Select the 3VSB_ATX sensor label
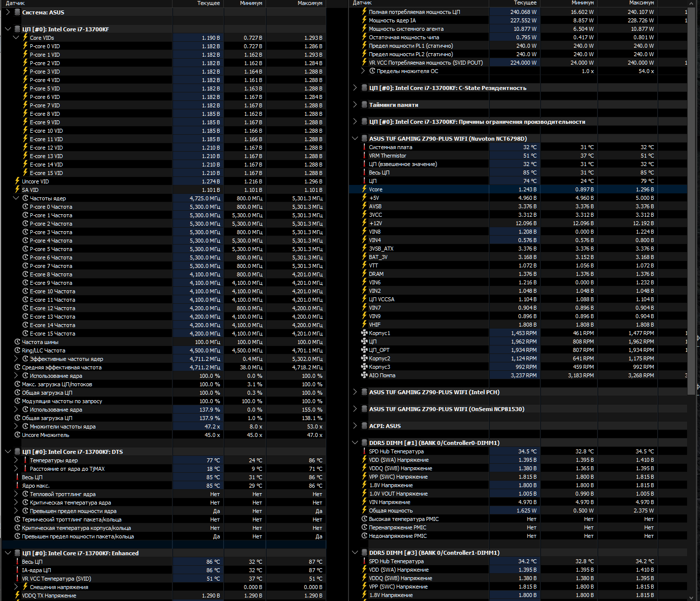The image size is (700, 601). (381, 249)
